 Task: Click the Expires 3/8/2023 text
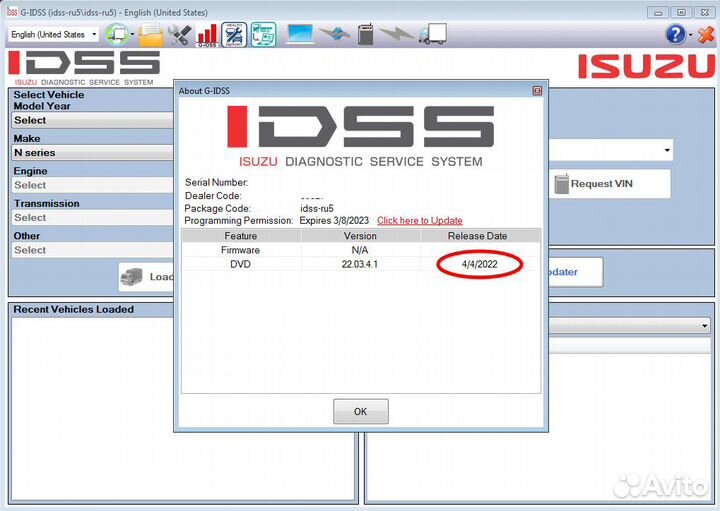334,221
